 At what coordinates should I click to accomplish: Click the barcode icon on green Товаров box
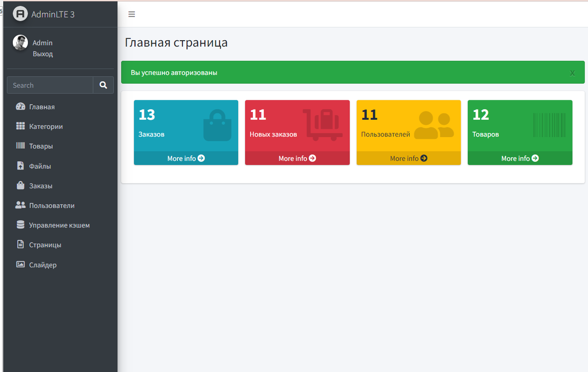coord(549,124)
